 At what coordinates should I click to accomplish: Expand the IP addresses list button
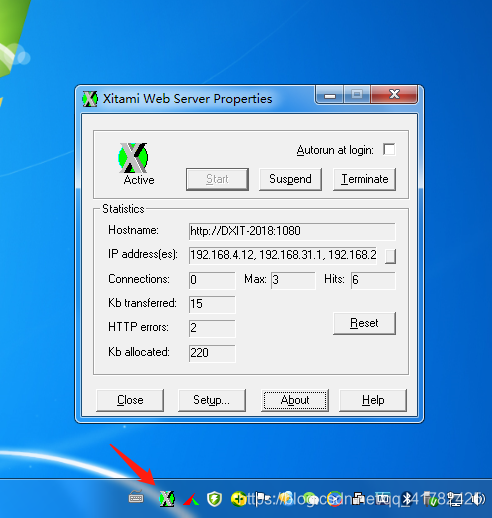(x=390, y=256)
